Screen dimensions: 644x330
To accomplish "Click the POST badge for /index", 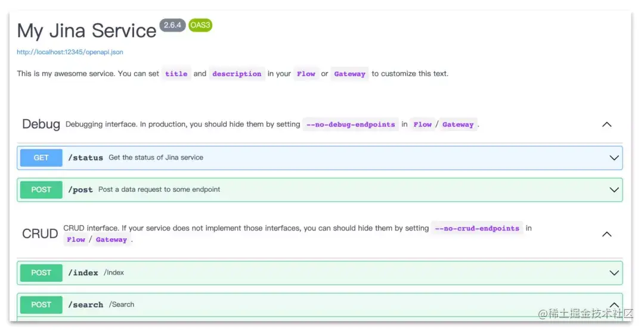I will click(x=41, y=273).
